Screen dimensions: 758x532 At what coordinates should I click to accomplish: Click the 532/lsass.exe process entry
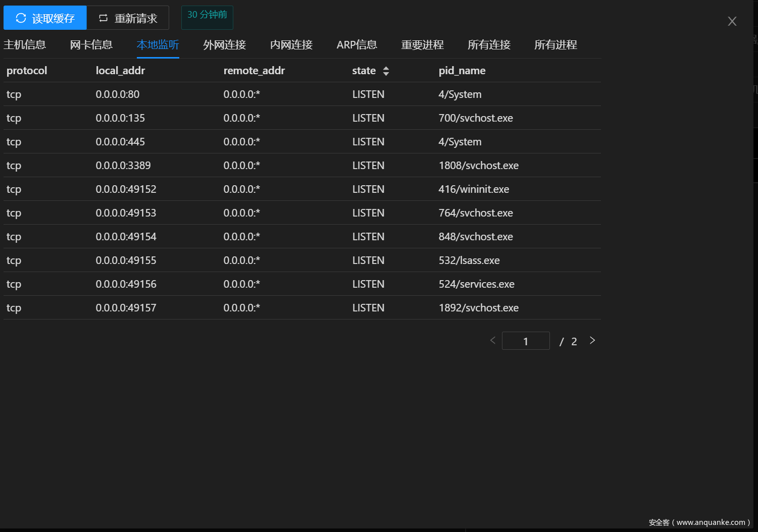(469, 260)
